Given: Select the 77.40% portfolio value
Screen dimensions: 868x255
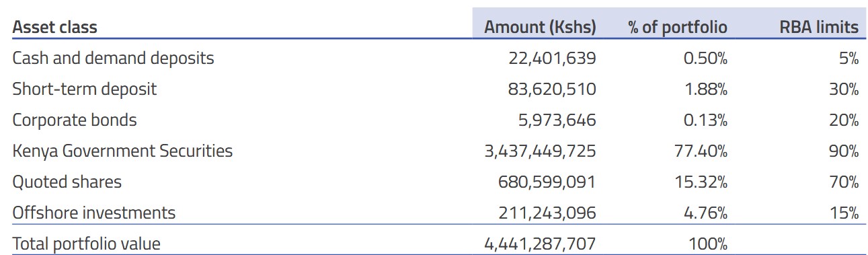Looking at the screenshot, I should (x=701, y=151).
